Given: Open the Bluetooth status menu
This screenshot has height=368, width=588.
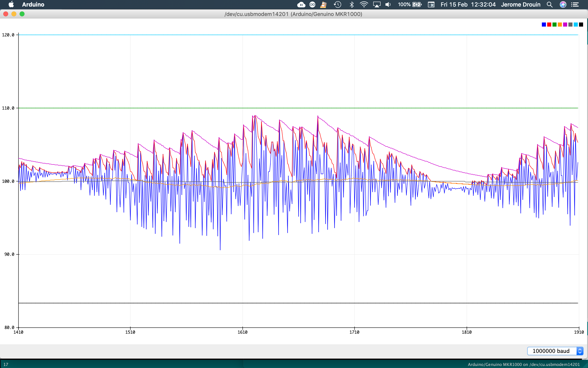Looking at the screenshot, I should (352, 4).
